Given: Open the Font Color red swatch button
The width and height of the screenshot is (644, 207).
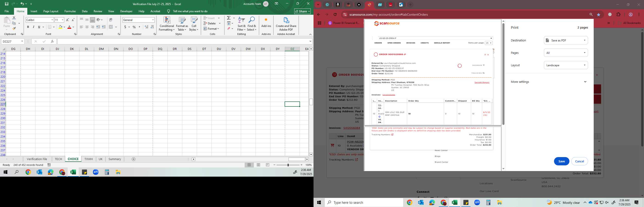Looking at the screenshot, I should [x=70, y=27].
